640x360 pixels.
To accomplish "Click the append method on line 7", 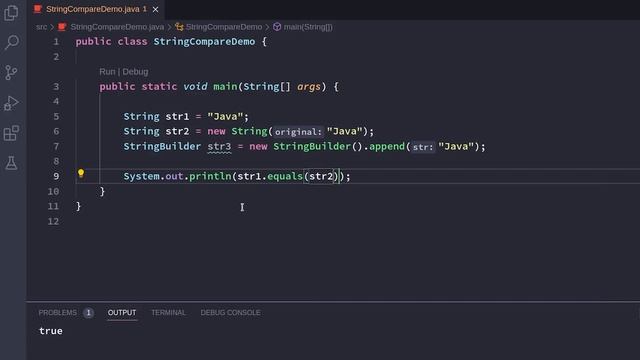I will [387, 147].
